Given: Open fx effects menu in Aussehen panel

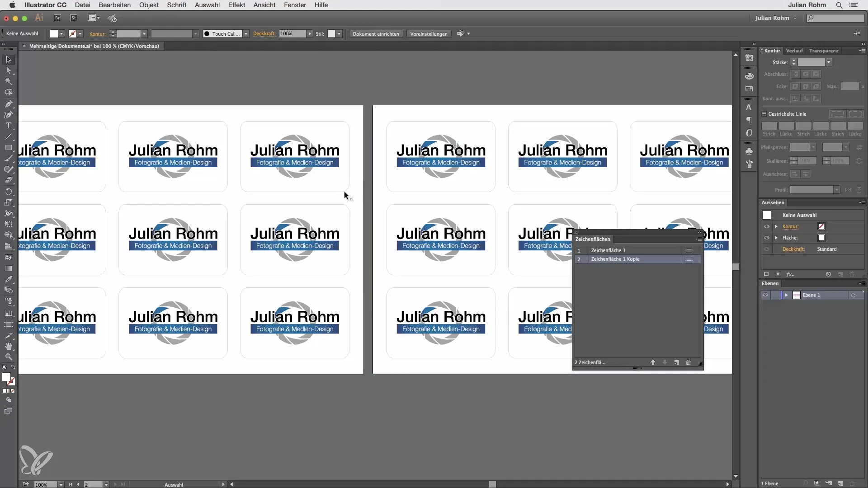Looking at the screenshot, I should (790, 274).
